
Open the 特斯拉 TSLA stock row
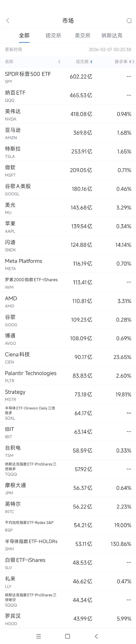(68, 152)
